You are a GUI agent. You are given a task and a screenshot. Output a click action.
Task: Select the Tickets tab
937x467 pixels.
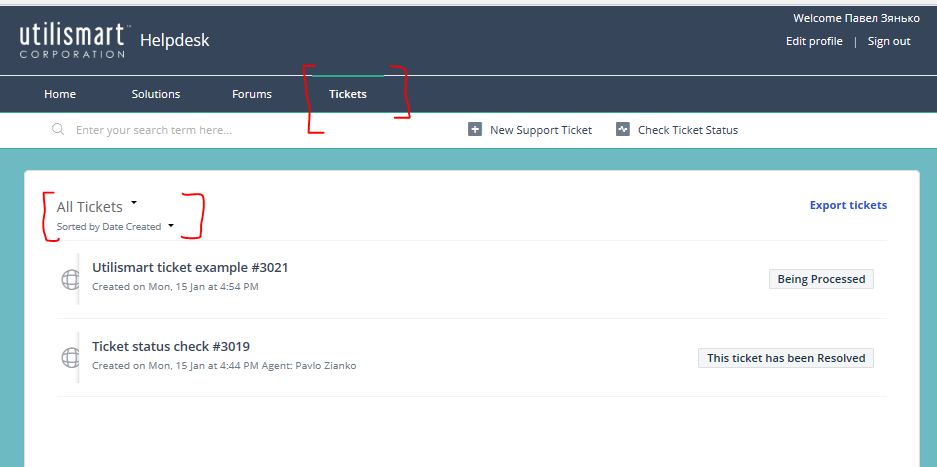348,94
